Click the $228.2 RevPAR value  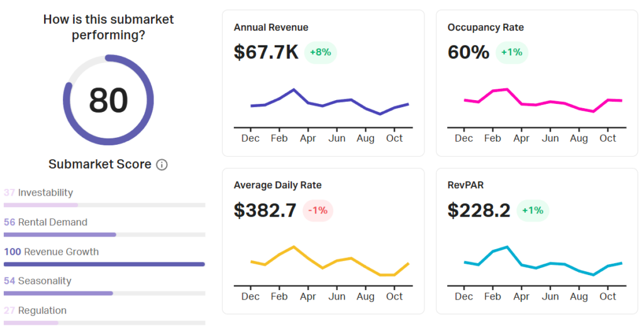(479, 210)
